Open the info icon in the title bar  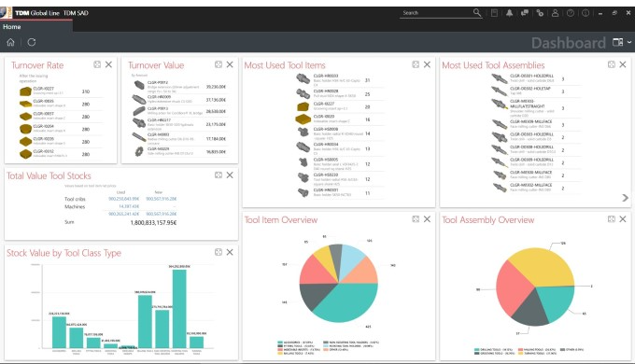click(x=586, y=13)
